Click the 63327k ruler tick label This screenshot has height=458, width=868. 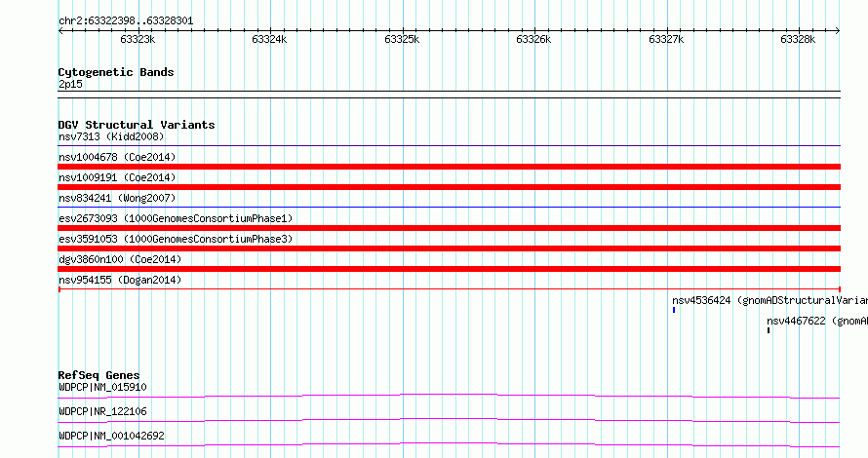(666, 39)
